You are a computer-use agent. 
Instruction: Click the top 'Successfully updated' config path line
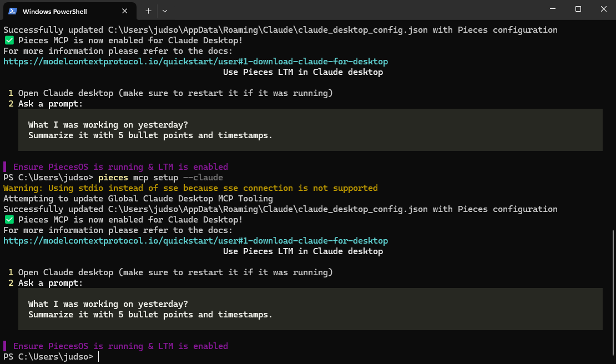280,30
